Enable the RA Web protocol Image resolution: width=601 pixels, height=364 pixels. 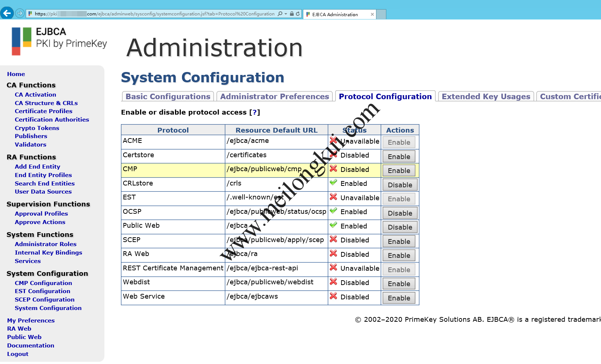(399, 255)
